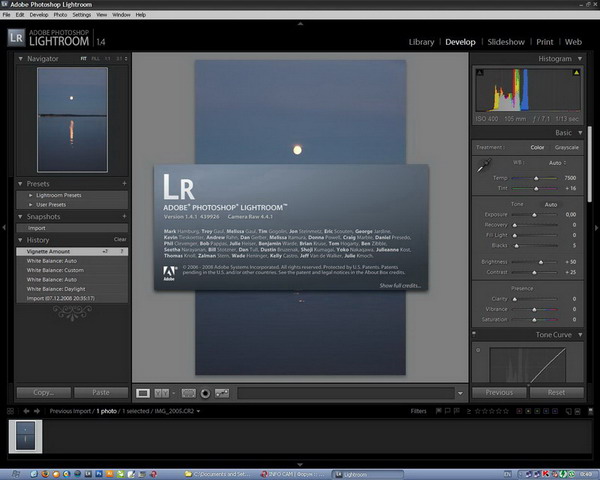Image resolution: width=600 pixels, height=480 pixels.
Task: Toggle highlight clipping indicator in histogram
Action: [x=576, y=72]
